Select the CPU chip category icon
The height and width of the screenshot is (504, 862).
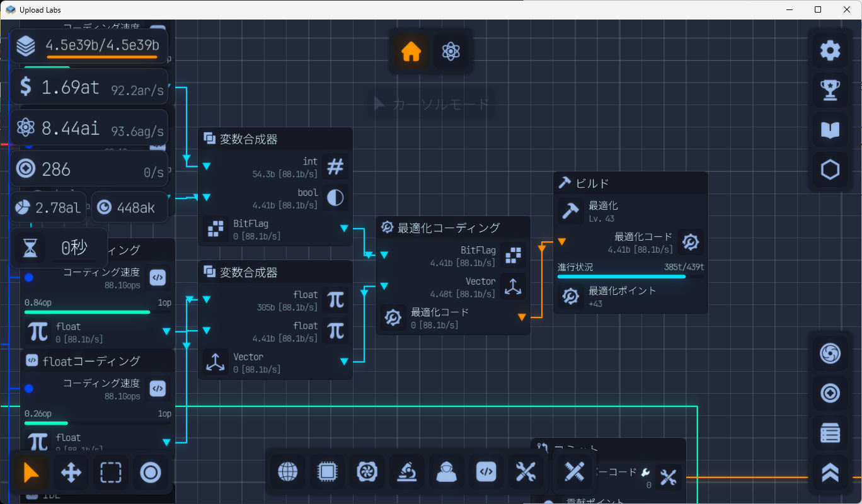point(327,472)
